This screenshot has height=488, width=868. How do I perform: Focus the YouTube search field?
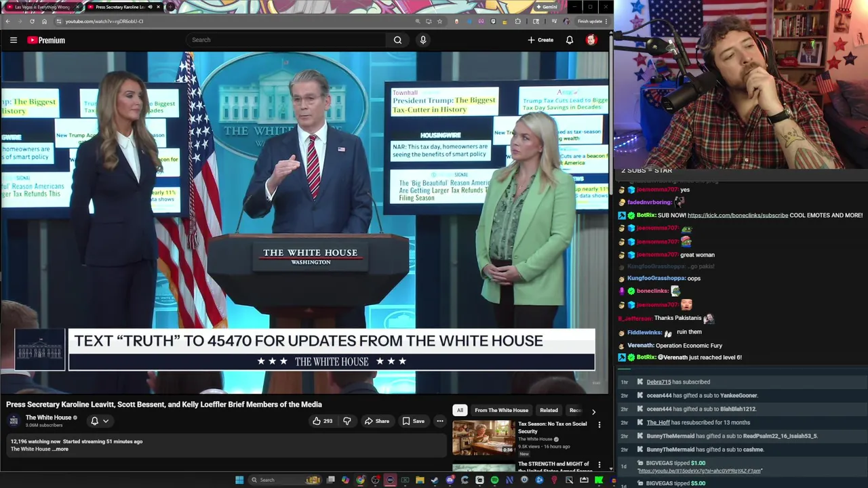pos(288,40)
